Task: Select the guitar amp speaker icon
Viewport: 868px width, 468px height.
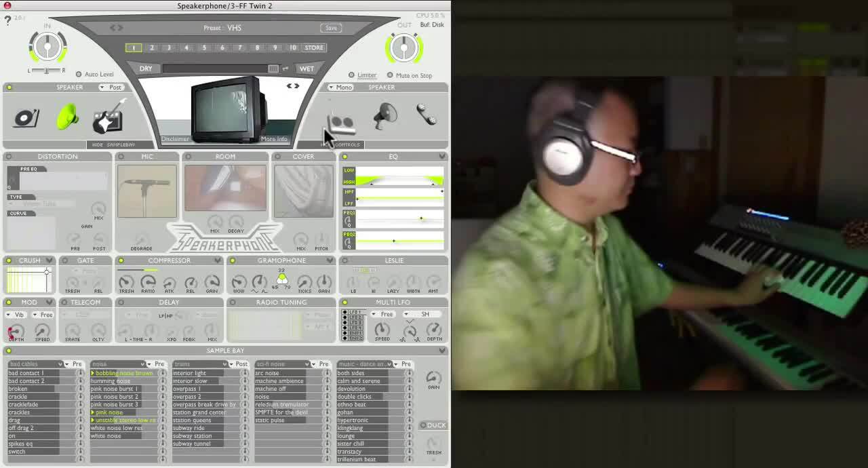Action: [x=109, y=116]
